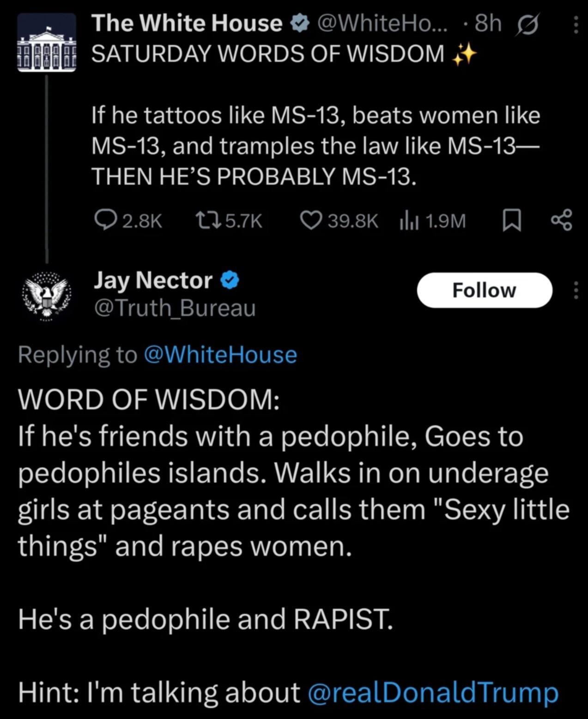Click The White House display name
This screenshot has height=719, width=588.
[187, 23]
